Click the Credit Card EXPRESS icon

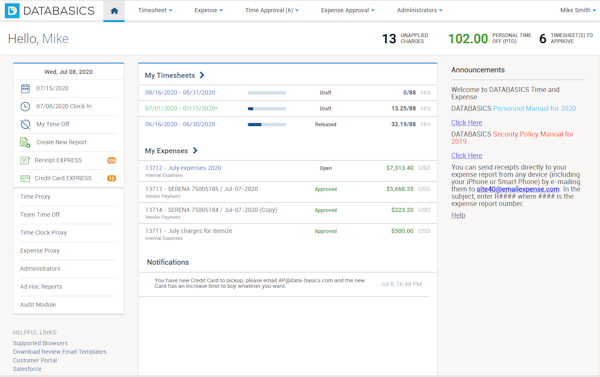(x=25, y=178)
